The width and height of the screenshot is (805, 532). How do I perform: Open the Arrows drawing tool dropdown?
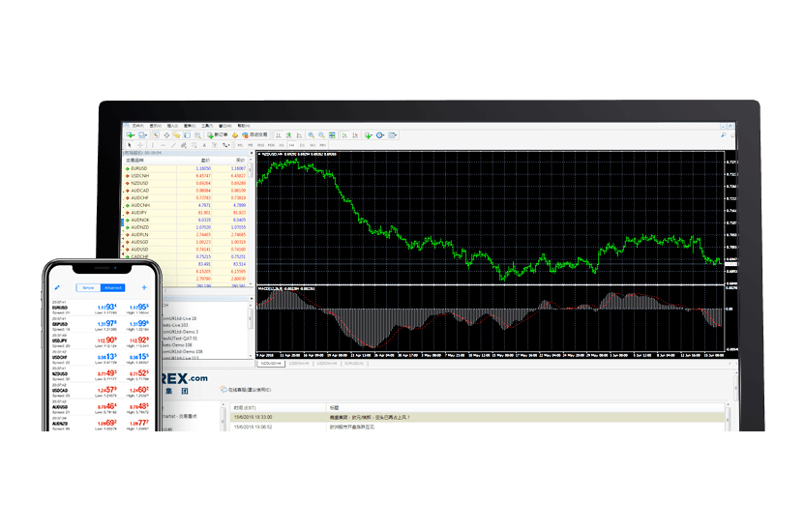[x=225, y=145]
